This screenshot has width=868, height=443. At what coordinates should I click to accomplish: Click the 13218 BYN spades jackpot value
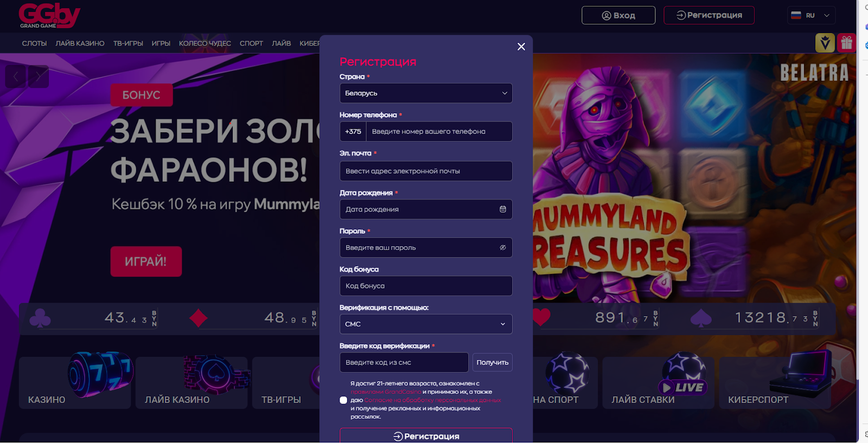click(x=776, y=318)
